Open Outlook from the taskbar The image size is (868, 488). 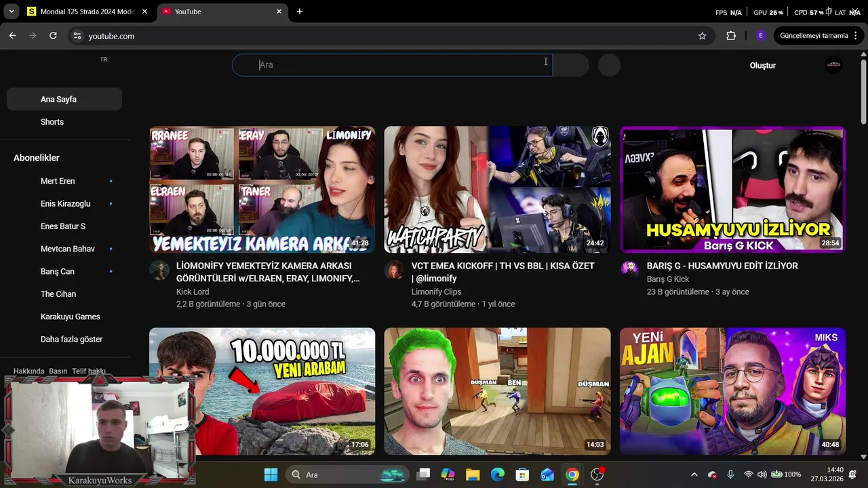click(x=547, y=474)
